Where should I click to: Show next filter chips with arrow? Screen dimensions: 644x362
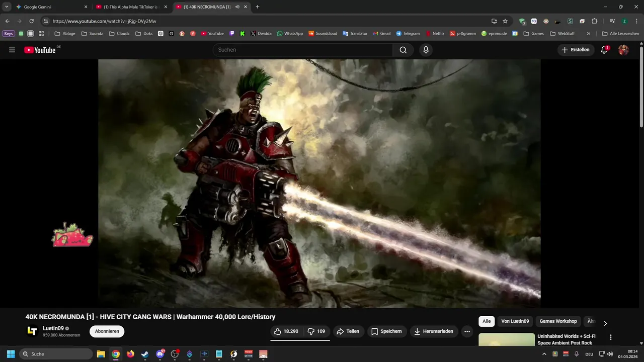coord(605,323)
